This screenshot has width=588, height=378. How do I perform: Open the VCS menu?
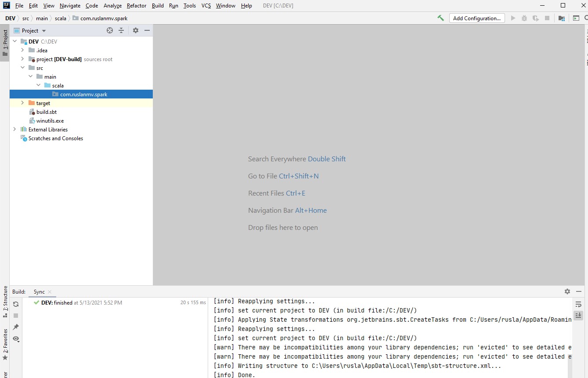pyautogui.click(x=206, y=6)
